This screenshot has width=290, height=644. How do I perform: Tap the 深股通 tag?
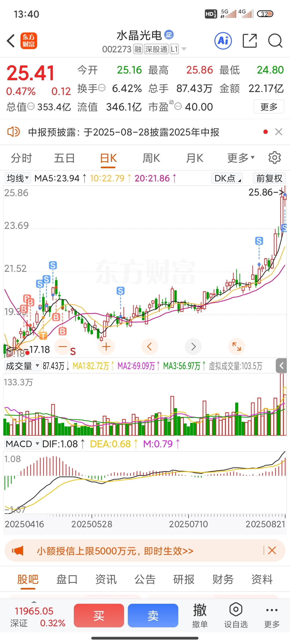156,49
